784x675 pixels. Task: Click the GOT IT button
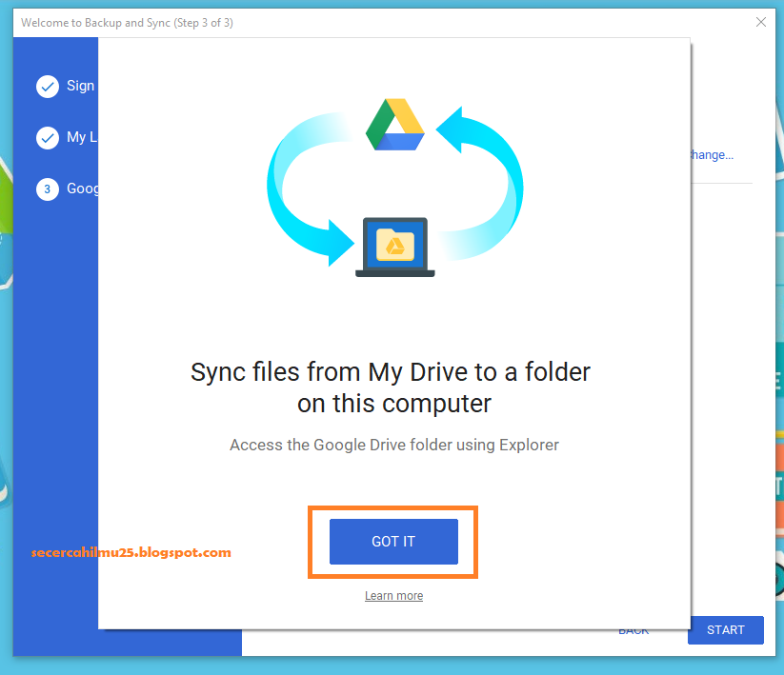pyautogui.click(x=392, y=541)
